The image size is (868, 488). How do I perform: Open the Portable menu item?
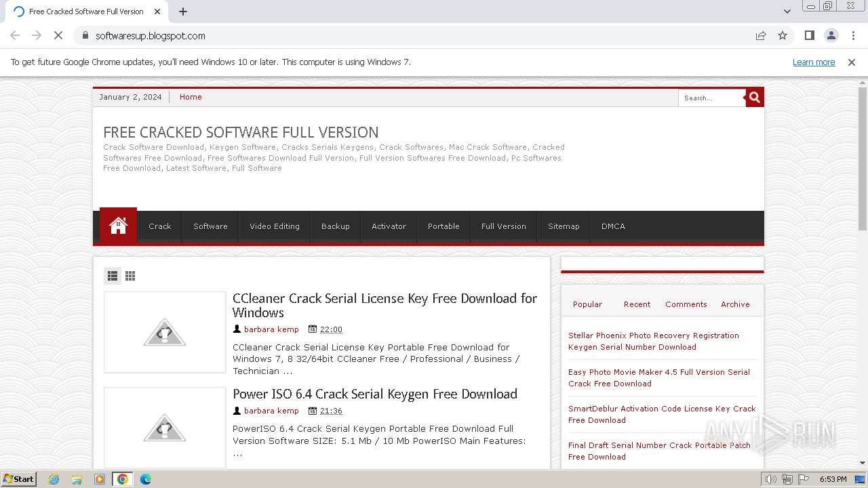(x=443, y=226)
